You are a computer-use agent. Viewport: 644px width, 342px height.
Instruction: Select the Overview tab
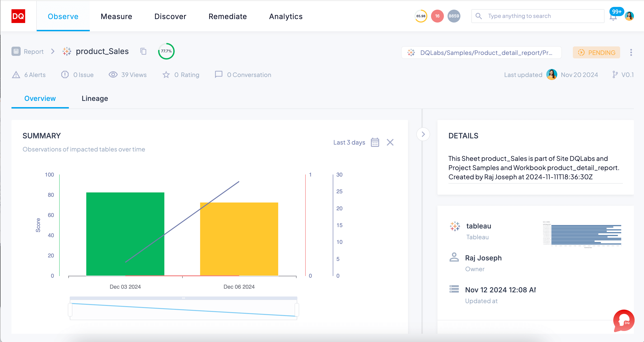[40, 98]
